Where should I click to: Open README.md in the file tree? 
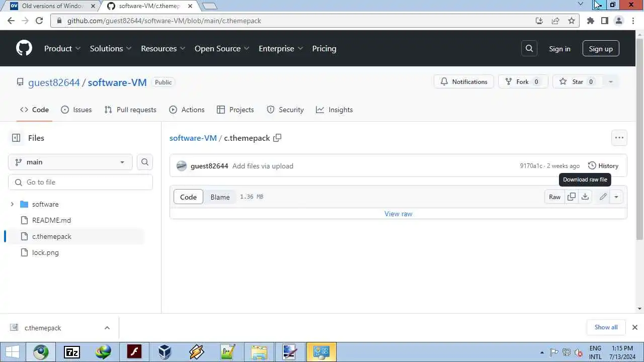click(x=51, y=220)
